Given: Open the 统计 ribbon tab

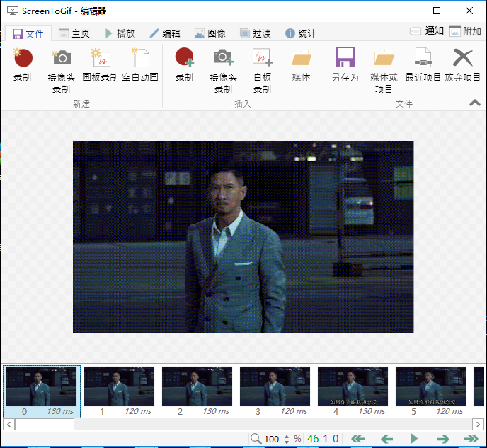Looking at the screenshot, I should point(301,33).
